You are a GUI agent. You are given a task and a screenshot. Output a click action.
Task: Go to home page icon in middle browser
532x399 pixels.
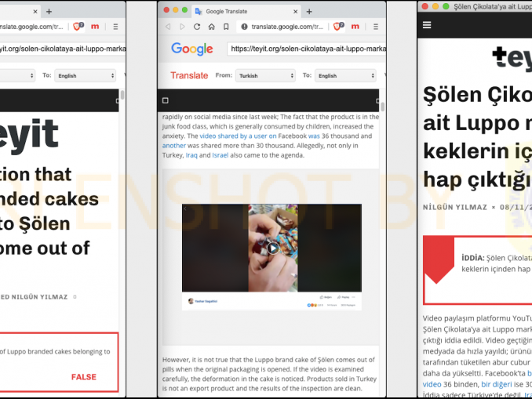pos(211,27)
